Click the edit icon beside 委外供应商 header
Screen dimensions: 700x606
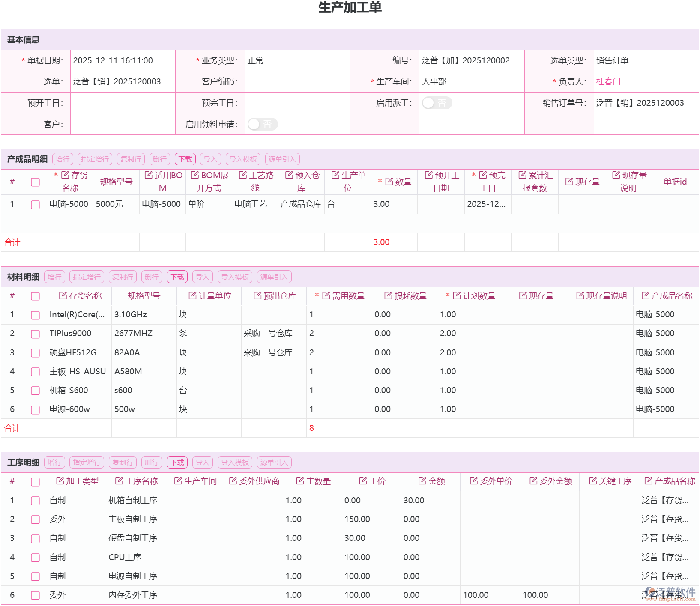(x=233, y=481)
